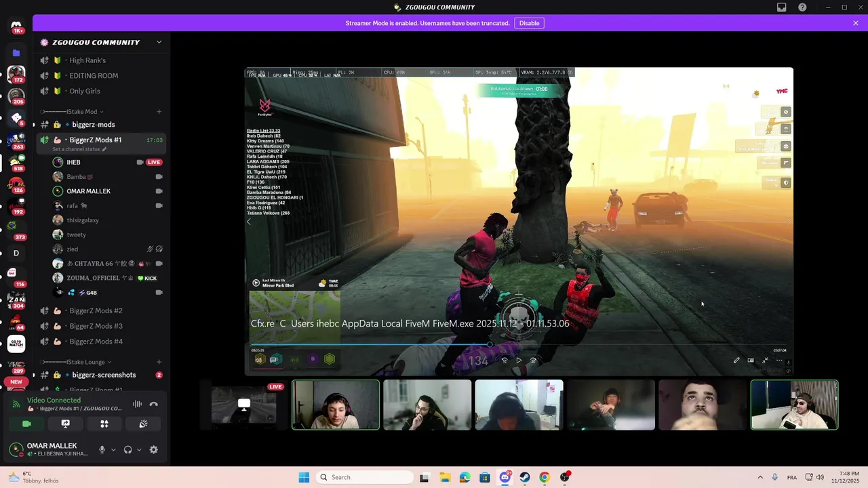This screenshot has width=868, height=488.
Task: Click the pencil edit icon in streamed video
Action: [736, 361]
